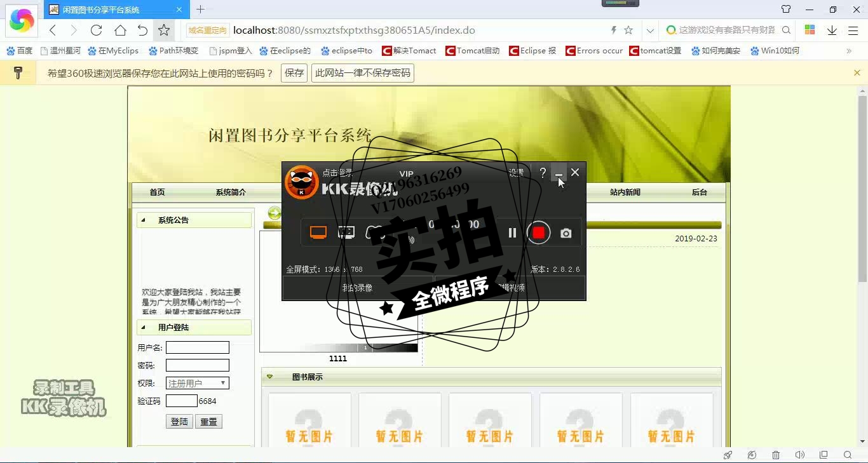Open the 后台 nav tab
Viewport: 868px width, 463px height.
pos(700,192)
